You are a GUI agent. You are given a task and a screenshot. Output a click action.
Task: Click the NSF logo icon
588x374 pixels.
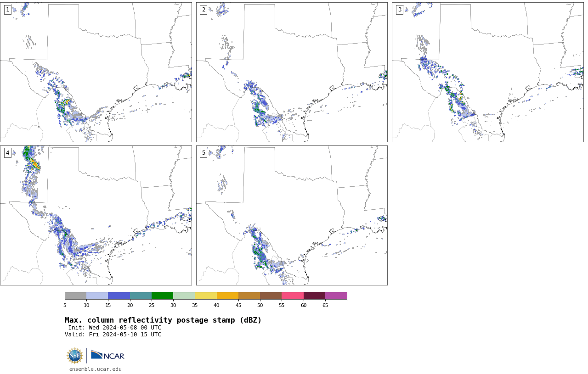(x=75, y=356)
